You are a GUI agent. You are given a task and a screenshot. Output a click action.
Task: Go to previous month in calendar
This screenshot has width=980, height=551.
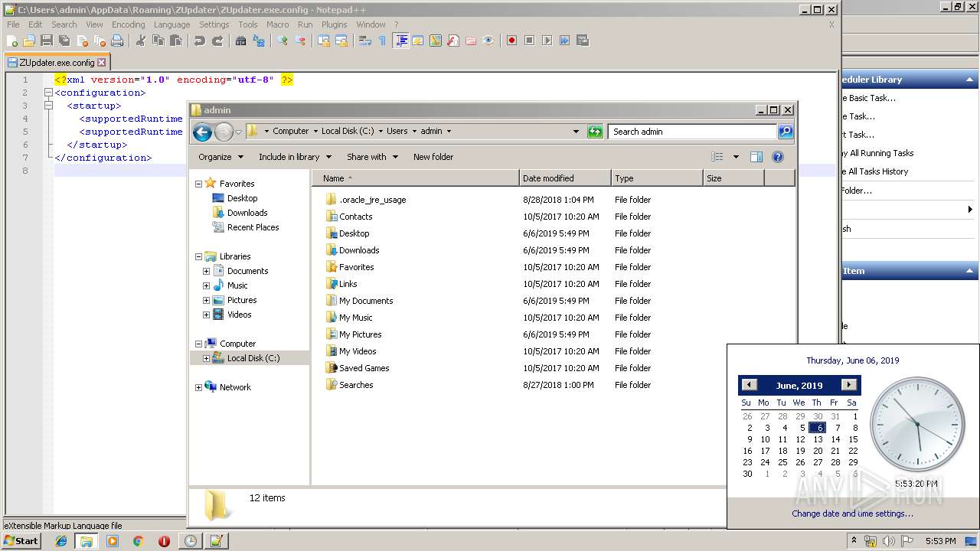click(x=750, y=385)
